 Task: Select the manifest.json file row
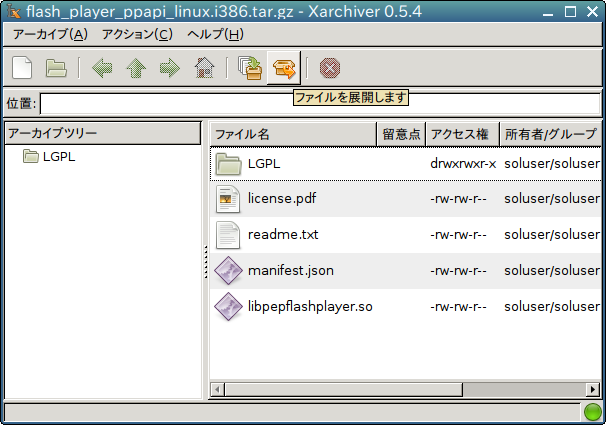(x=405, y=270)
